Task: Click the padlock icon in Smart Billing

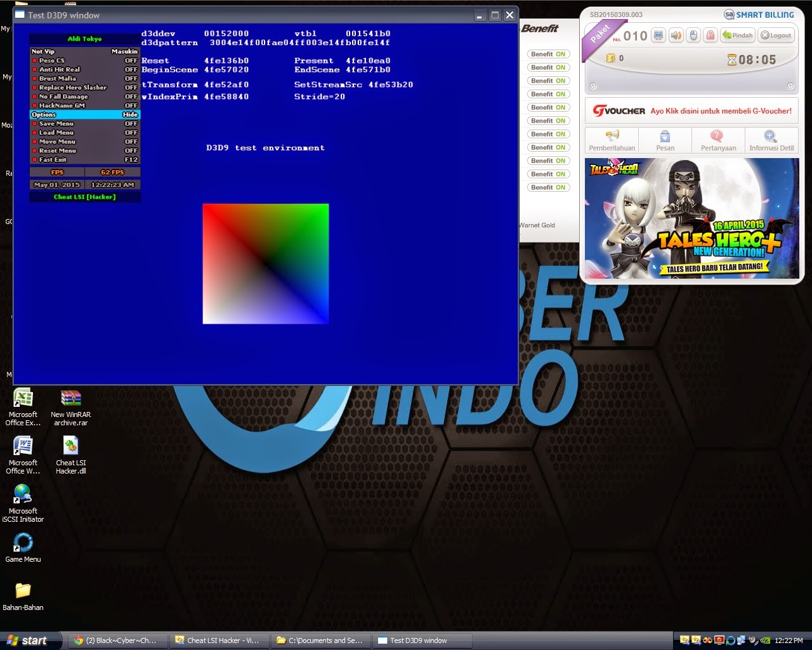Action: click(x=710, y=36)
